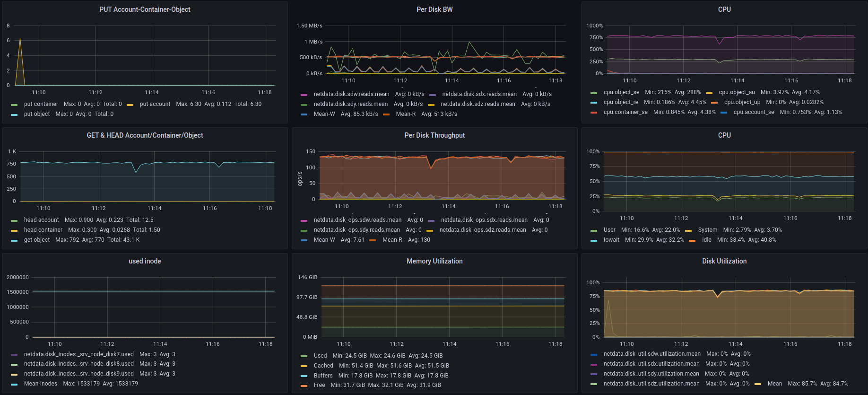The image size is (868, 395).
Task: Toggle the Cached memory legend series
Action: pyautogui.click(x=323, y=366)
